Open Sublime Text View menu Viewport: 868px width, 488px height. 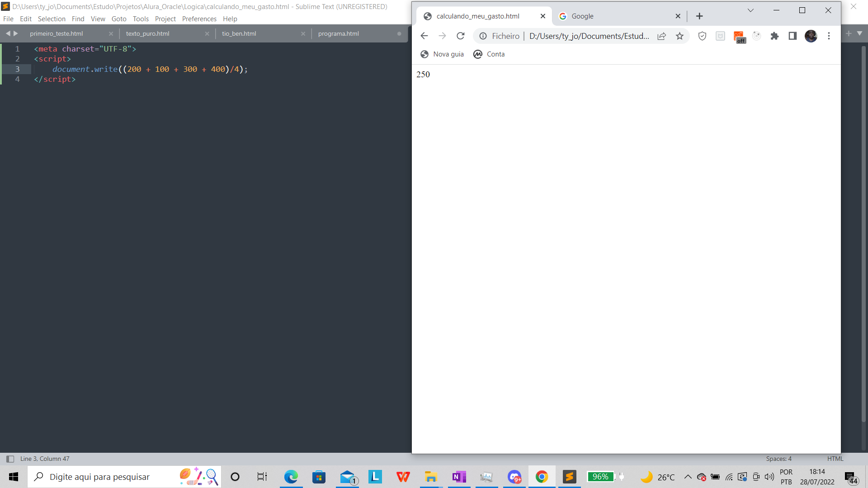pos(98,19)
